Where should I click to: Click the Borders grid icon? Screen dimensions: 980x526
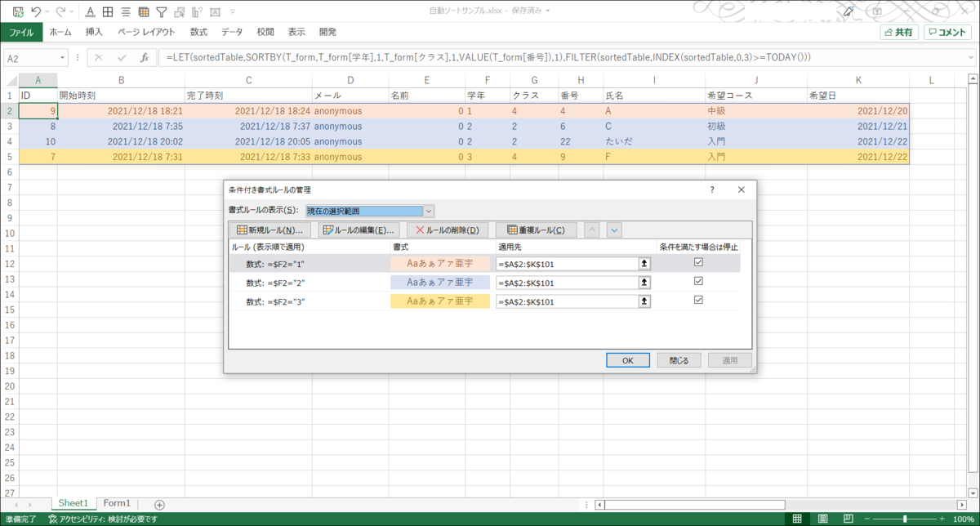(x=108, y=11)
